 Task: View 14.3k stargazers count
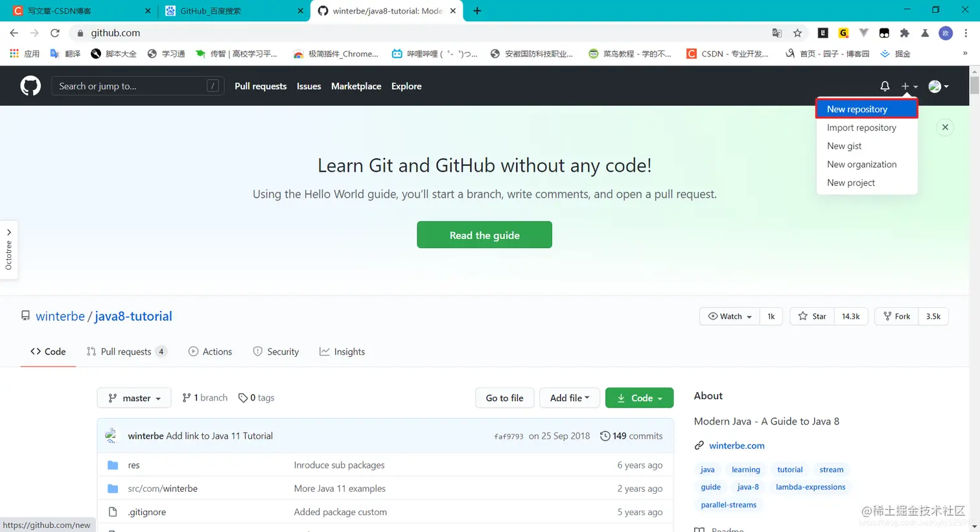click(850, 316)
